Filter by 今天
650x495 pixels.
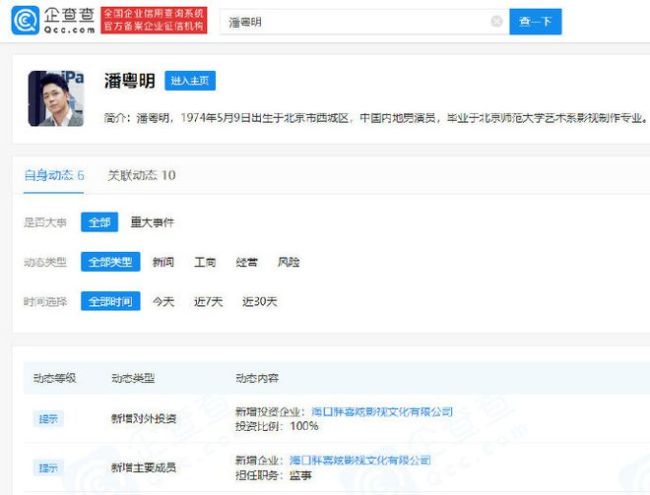click(x=163, y=301)
